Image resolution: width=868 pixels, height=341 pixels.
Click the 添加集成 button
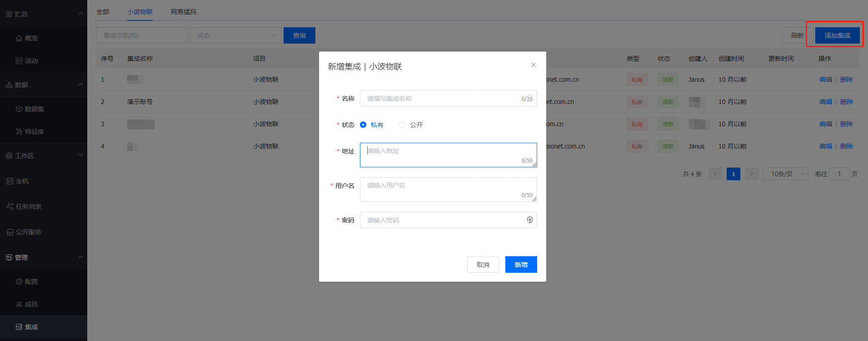[838, 35]
